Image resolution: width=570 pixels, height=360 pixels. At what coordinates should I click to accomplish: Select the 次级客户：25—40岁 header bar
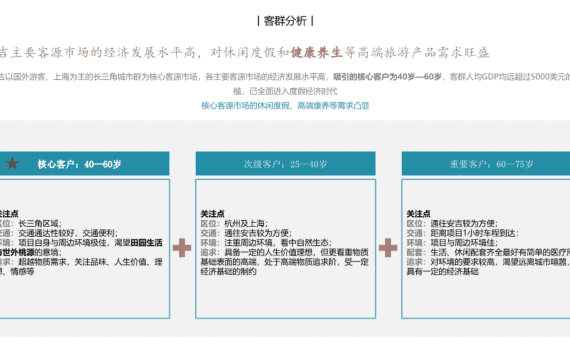[285, 164]
